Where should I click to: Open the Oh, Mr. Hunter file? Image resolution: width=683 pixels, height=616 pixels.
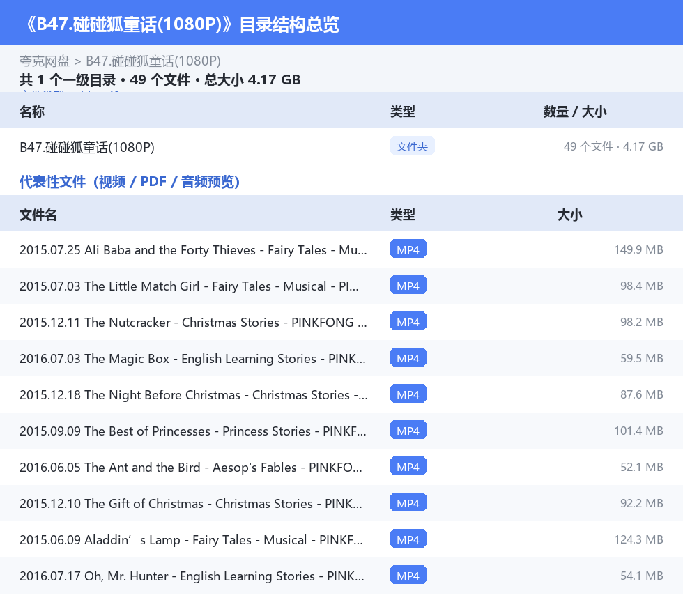[192, 576]
